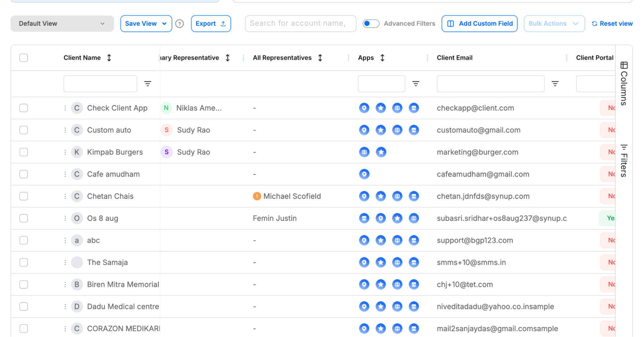Click the Client Email column filter icon
Image resolution: width=644 pixels, height=337 pixels.
tap(555, 84)
